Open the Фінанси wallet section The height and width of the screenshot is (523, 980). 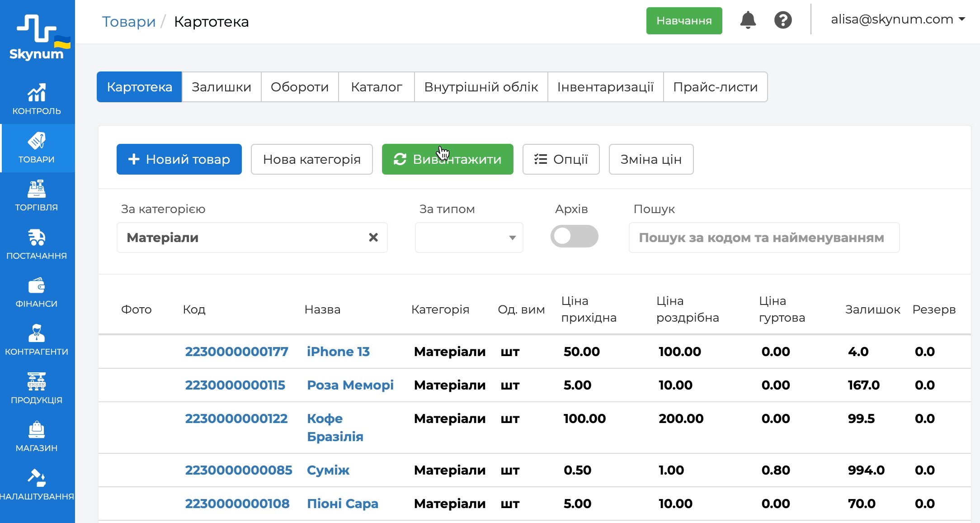37,292
